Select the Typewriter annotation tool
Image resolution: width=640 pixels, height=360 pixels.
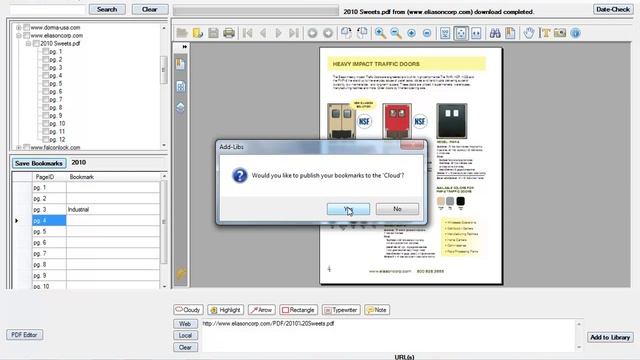[341, 310]
